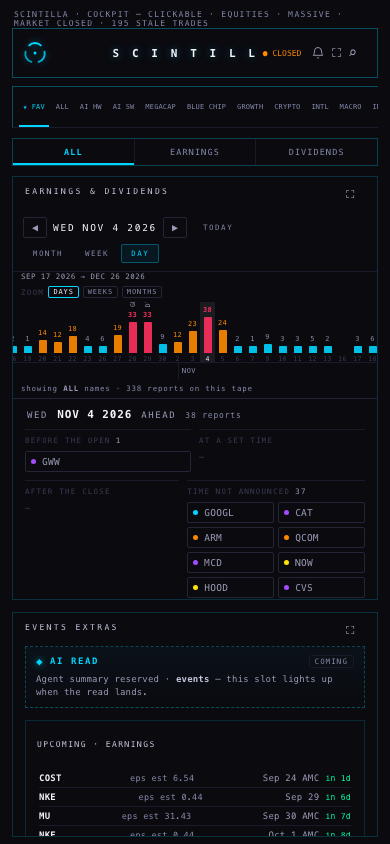Click the cyan bar for day 30
The image size is (390, 844).
point(163,349)
